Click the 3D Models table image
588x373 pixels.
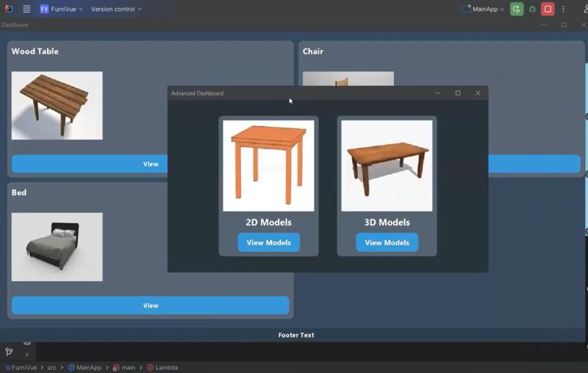[x=387, y=166]
